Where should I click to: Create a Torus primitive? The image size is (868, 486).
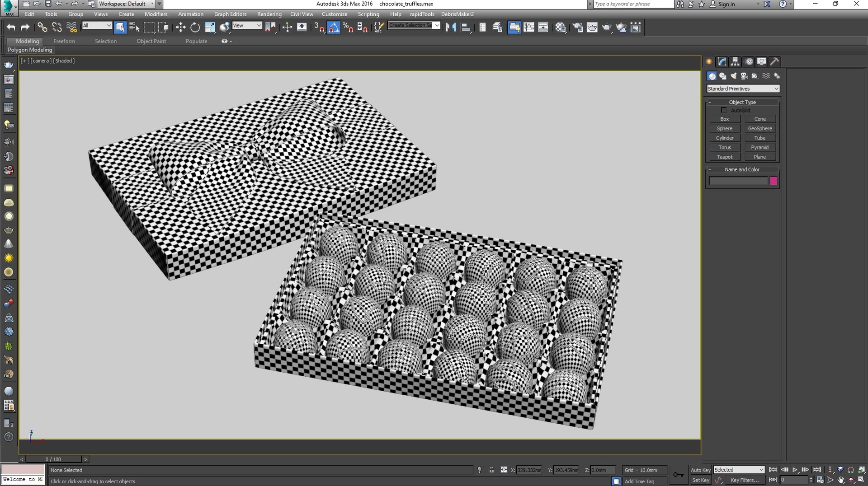point(725,148)
